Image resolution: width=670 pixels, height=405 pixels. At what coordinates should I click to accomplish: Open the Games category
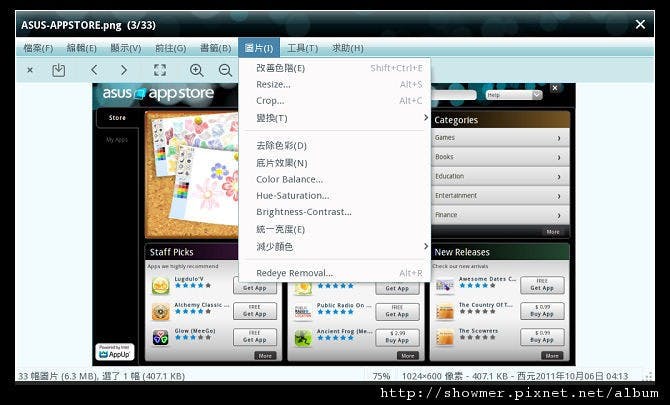click(x=500, y=138)
